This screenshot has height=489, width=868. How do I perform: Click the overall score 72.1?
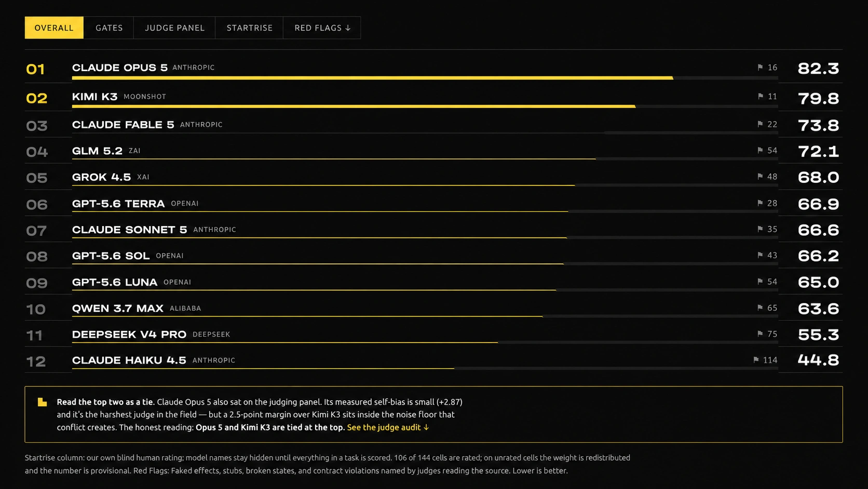point(818,152)
